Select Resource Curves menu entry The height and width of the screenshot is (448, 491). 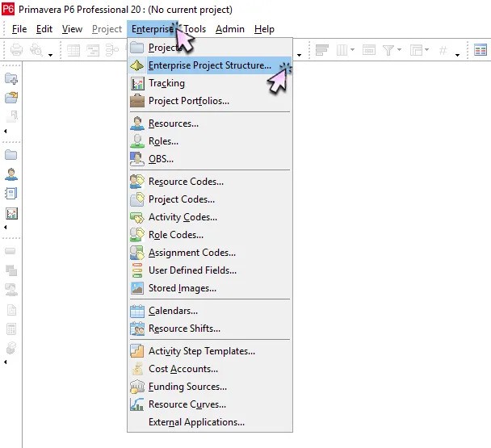tap(210, 404)
